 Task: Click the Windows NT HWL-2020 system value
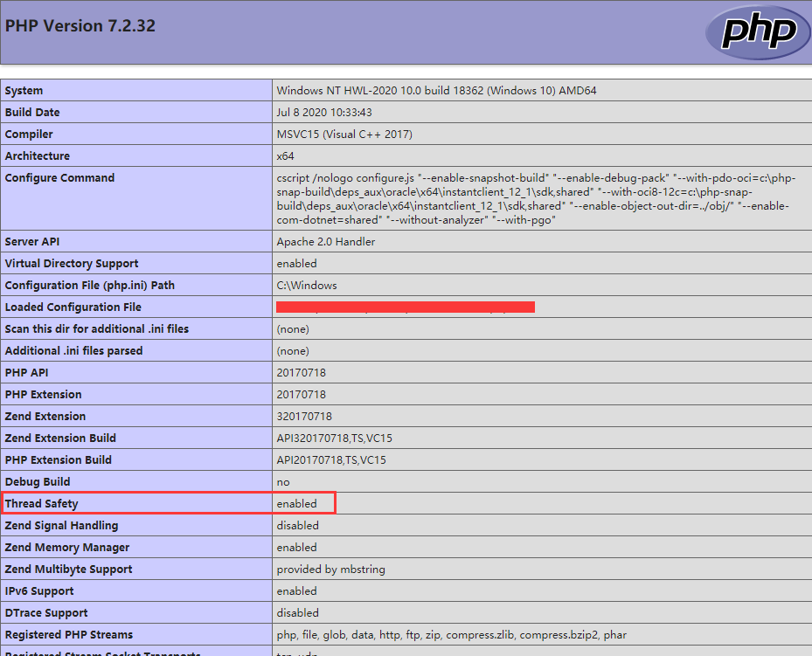pos(436,91)
